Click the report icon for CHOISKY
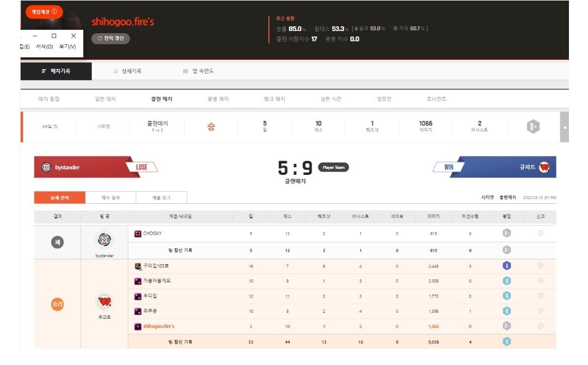This screenshot has height=365, width=588. coord(541,234)
